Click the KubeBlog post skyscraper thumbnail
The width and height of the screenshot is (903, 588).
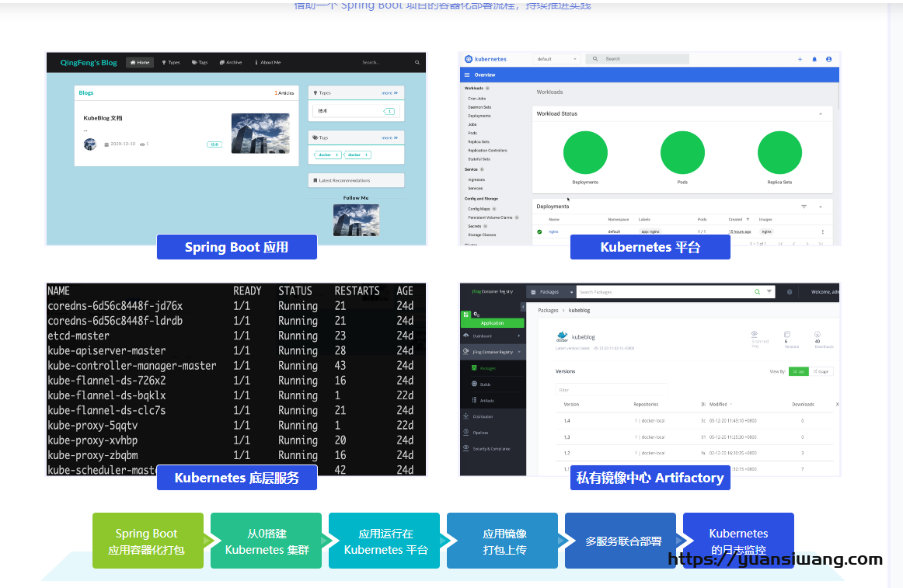point(260,134)
